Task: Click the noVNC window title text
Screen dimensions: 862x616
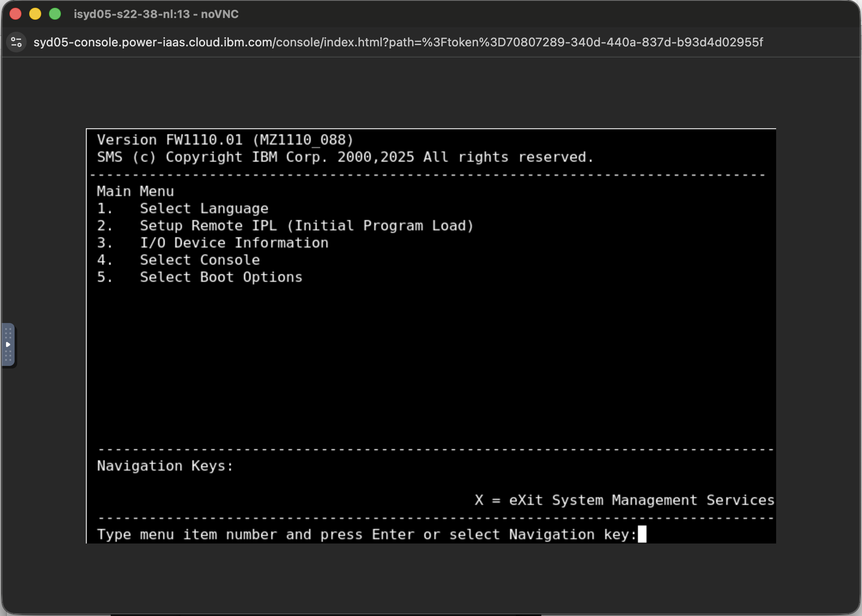Action: click(x=156, y=14)
